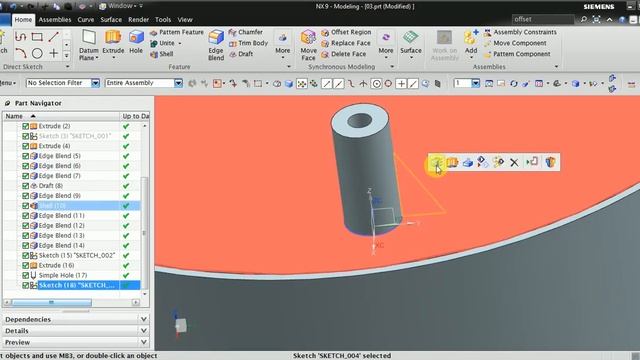Select the Extrude tool in the ribbon
The image size is (640, 360).
click(x=113, y=42)
